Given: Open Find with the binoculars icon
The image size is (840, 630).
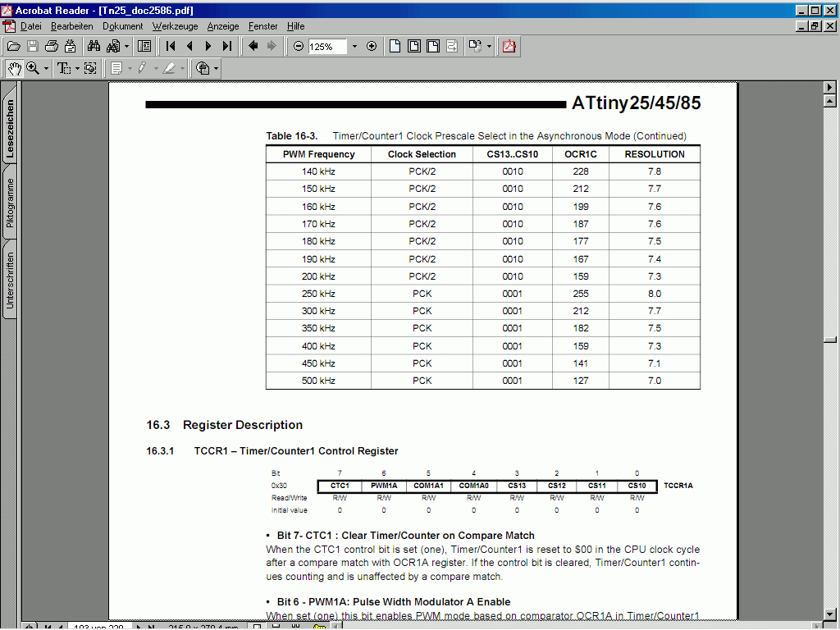Looking at the screenshot, I should tap(94, 47).
